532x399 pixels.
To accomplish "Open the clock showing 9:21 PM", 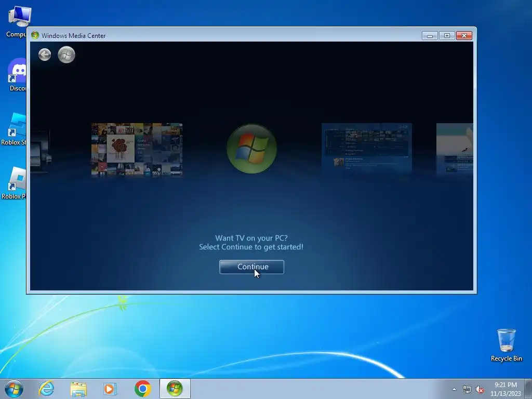I will (x=505, y=389).
